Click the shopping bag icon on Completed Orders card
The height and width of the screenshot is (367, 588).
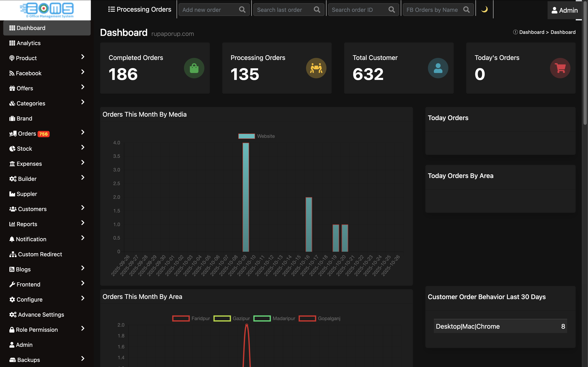194,68
